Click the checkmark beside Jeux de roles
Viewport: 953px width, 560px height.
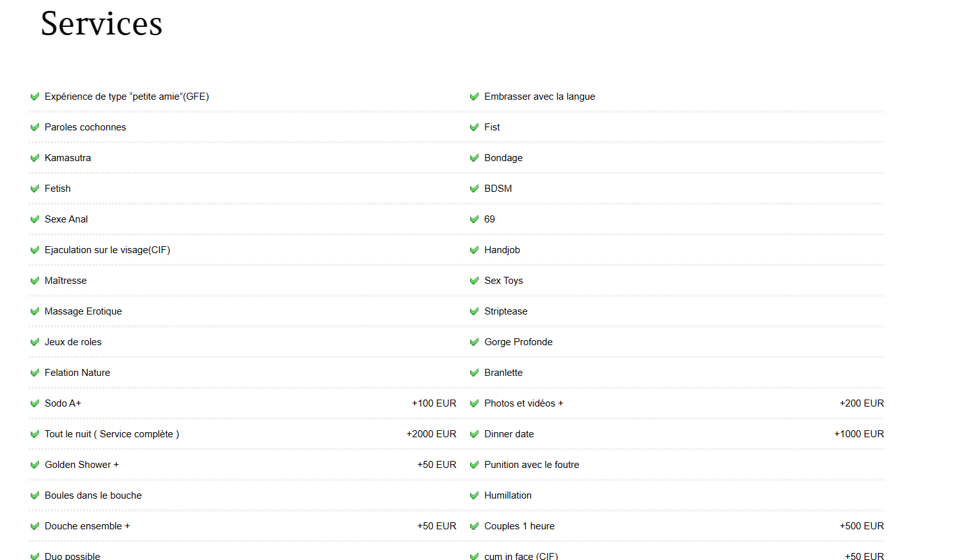click(35, 342)
